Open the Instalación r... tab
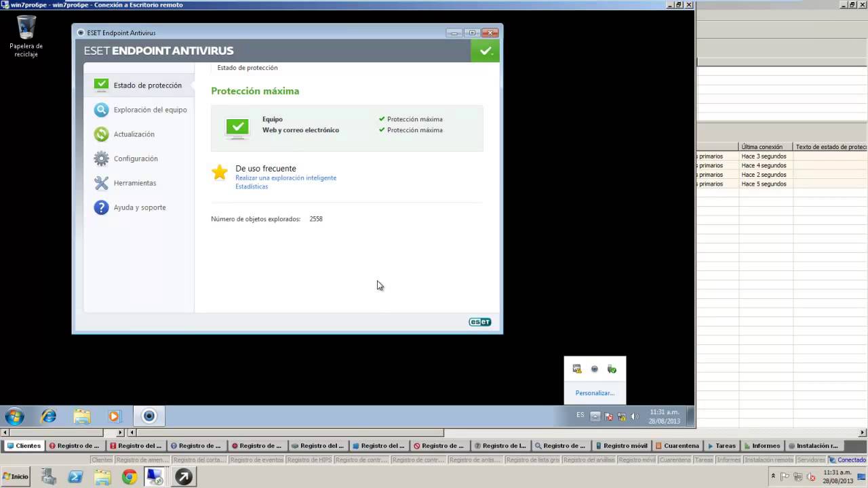868x488 pixels. click(814, 446)
